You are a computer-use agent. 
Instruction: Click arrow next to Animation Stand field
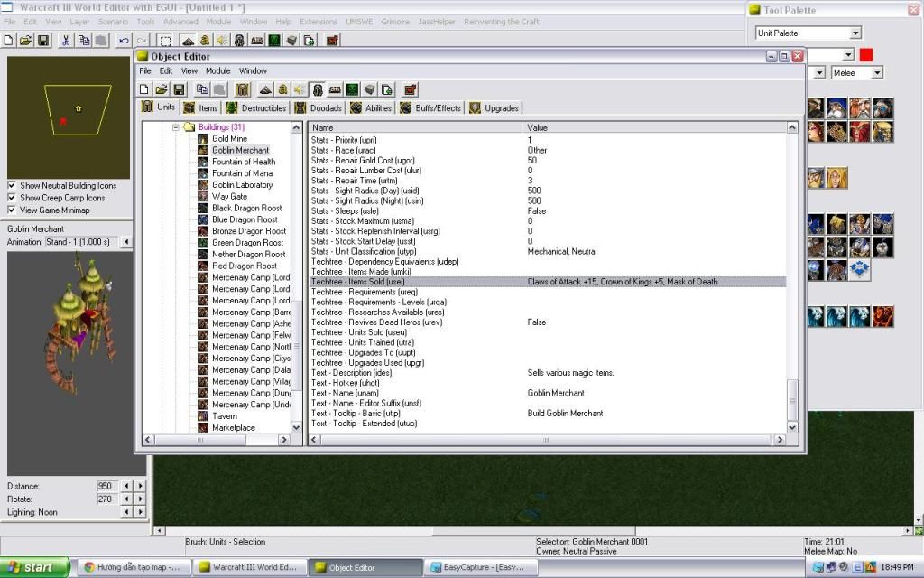[x=126, y=242]
